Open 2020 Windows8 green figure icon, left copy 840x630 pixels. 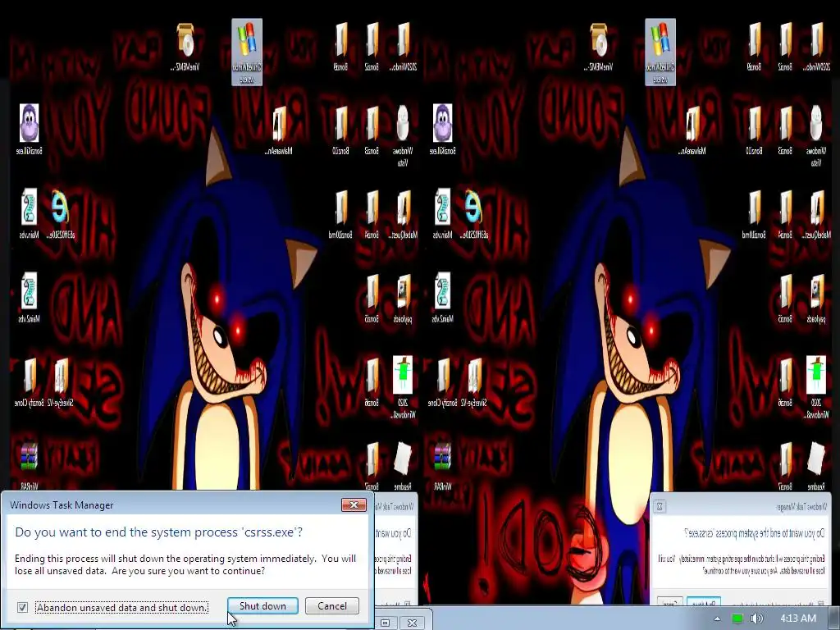point(403,387)
